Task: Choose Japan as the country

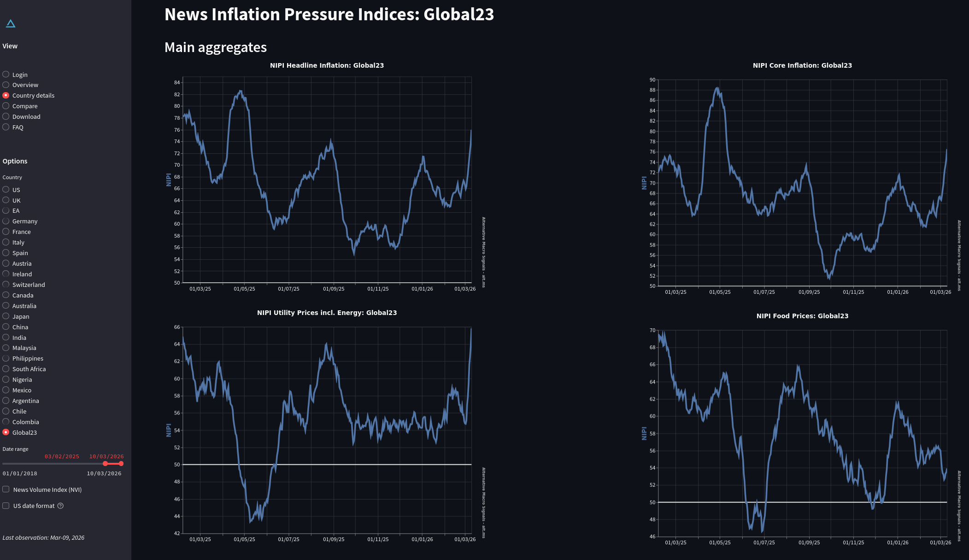Action: 6,316
